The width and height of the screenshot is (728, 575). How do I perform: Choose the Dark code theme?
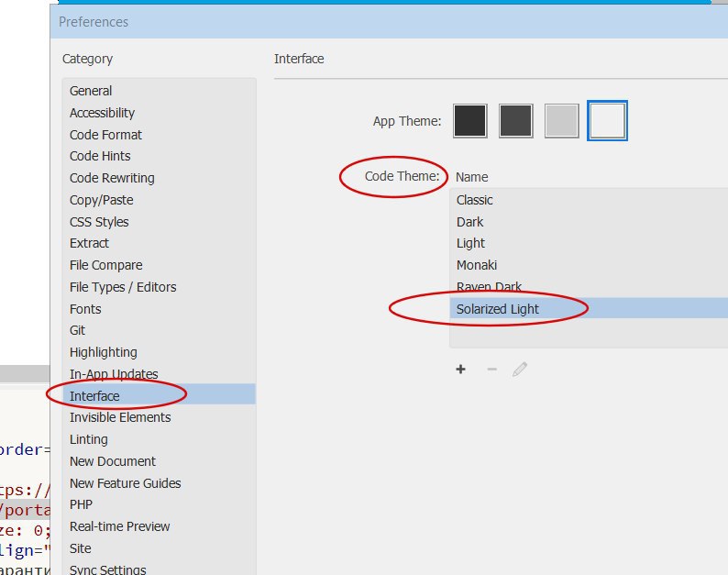click(470, 222)
